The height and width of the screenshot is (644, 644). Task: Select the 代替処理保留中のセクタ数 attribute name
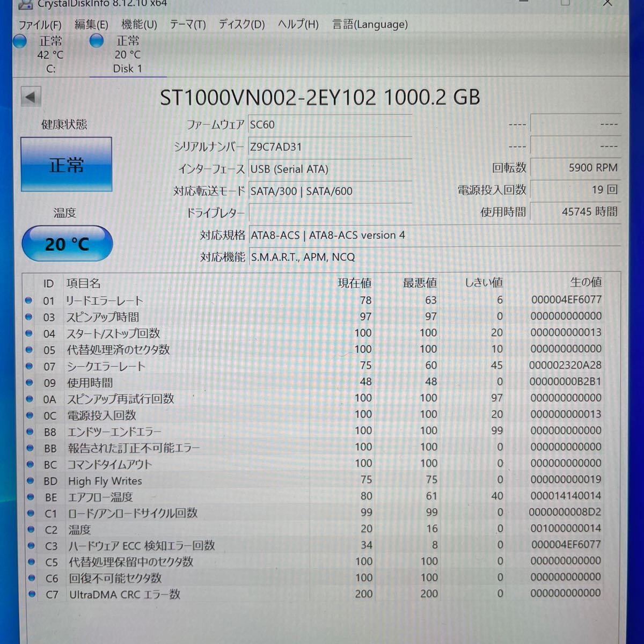(x=131, y=562)
